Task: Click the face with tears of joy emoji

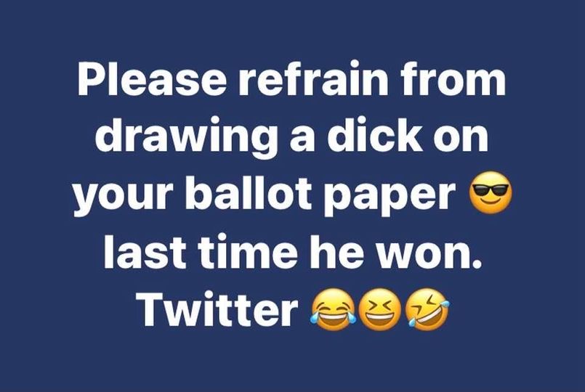Action: coord(331,310)
